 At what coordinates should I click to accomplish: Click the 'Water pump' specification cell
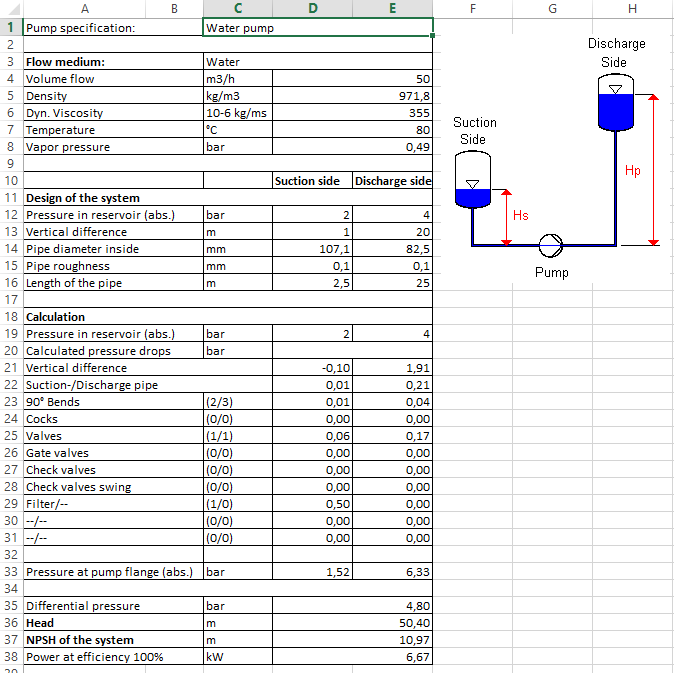click(318, 28)
